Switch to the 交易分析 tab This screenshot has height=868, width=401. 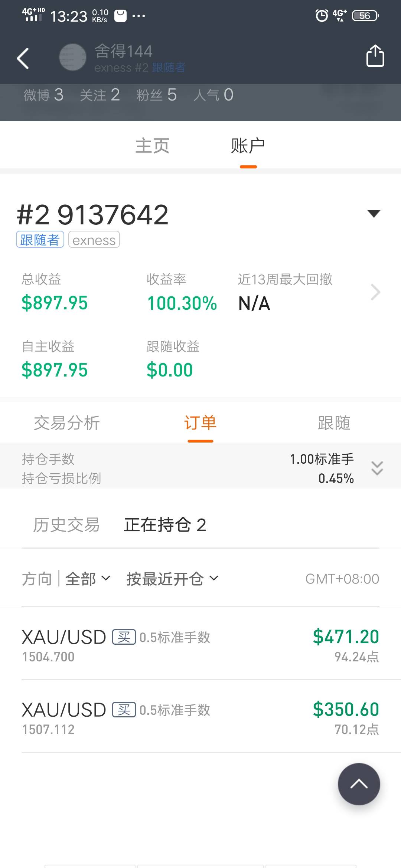[x=67, y=423]
